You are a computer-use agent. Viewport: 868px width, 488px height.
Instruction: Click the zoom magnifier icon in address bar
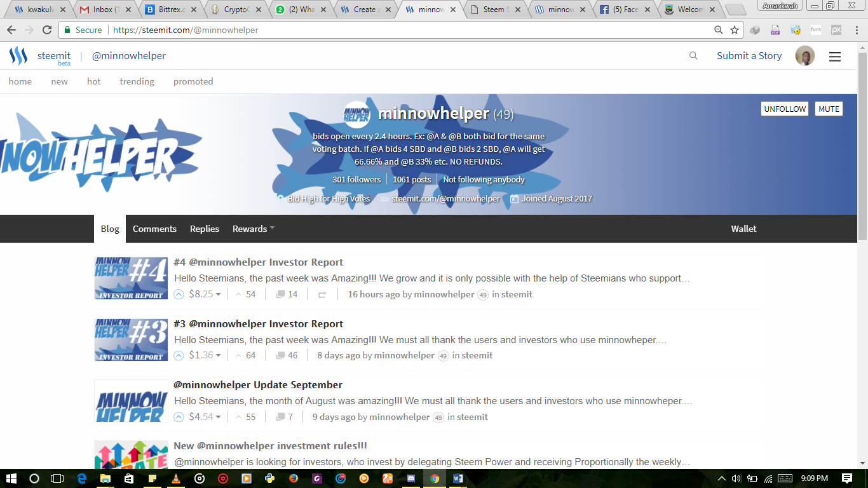719,30
